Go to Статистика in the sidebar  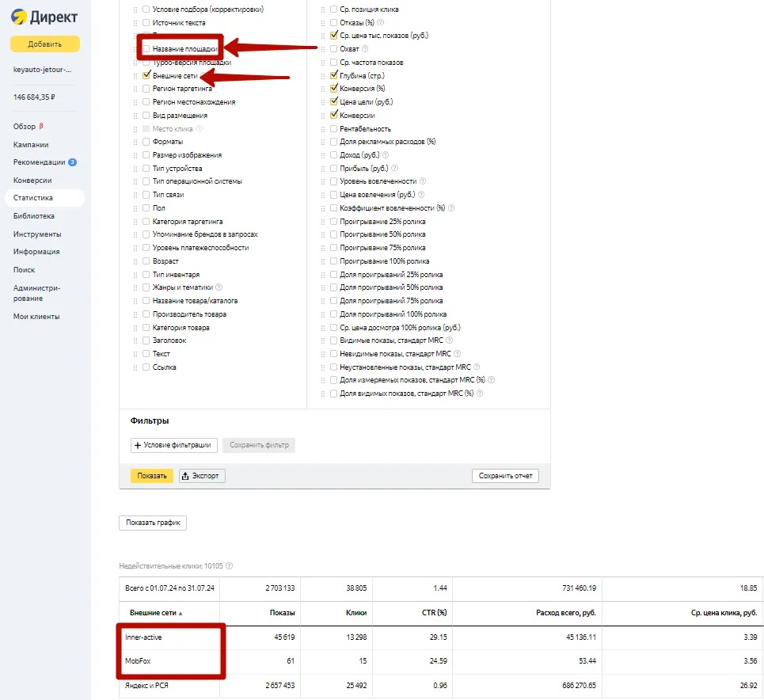[x=33, y=198]
